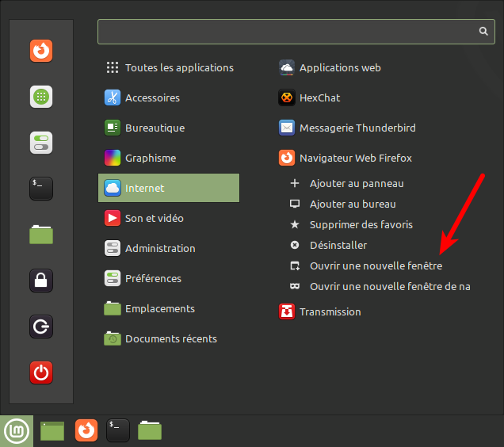
Task: Click the HexChat orange X icon
Action: pos(286,97)
